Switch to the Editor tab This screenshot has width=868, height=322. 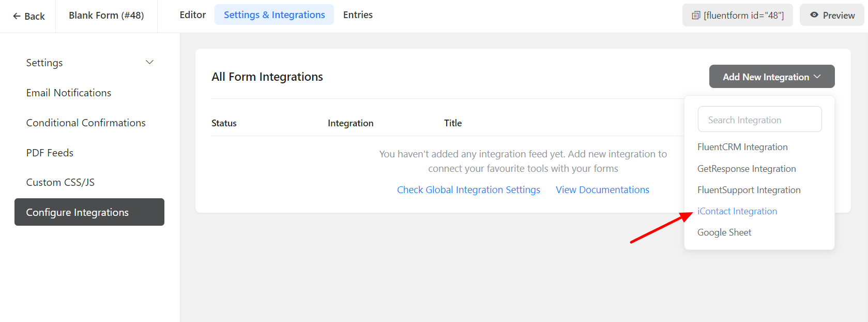pos(192,15)
